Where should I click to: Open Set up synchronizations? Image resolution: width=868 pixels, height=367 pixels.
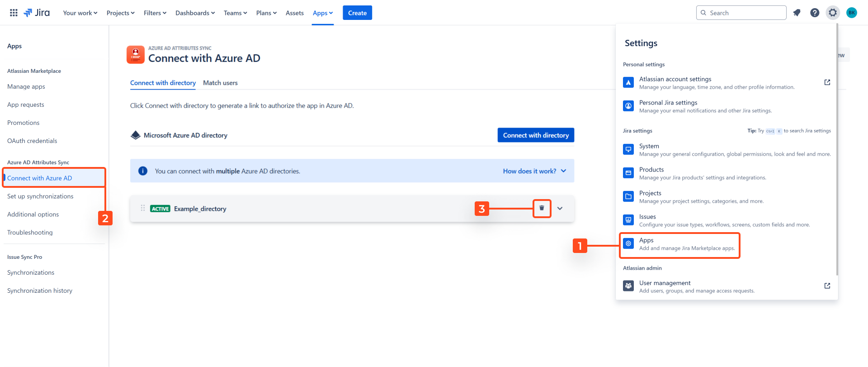[x=40, y=196]
